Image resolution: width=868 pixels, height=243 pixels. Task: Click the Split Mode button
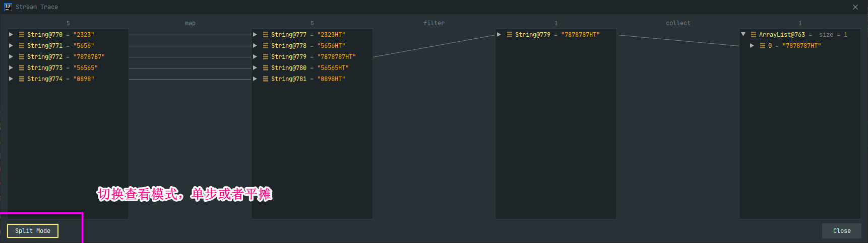pos(33,231)
